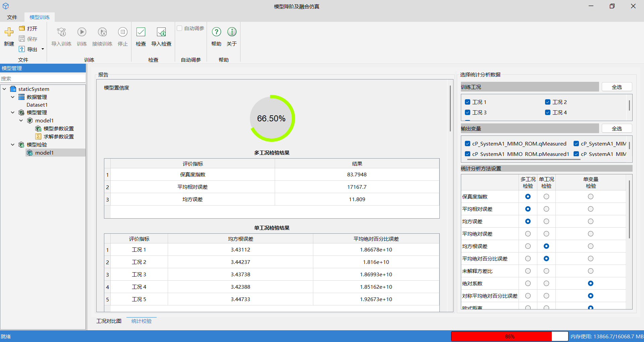The image size is (644, 342).
Task: Switch to the 工况对比图 tab
Action: click(x=109, y=321)
